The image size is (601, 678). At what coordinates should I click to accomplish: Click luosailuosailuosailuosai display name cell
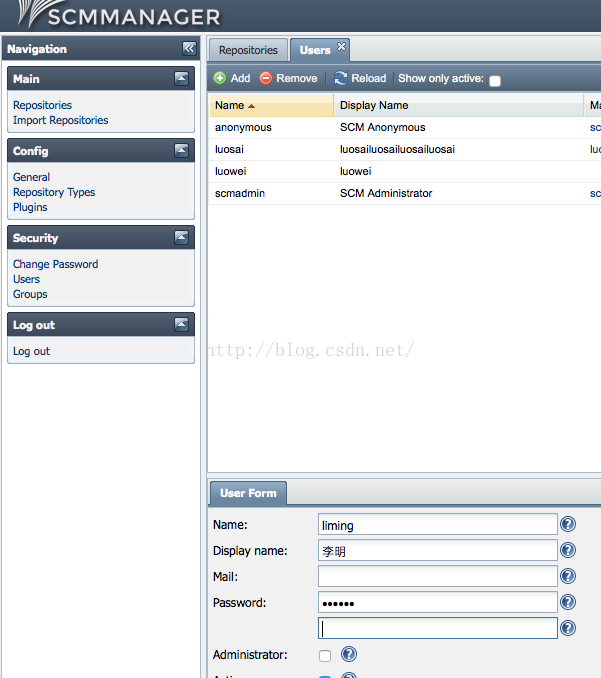[x=397, y=150]
